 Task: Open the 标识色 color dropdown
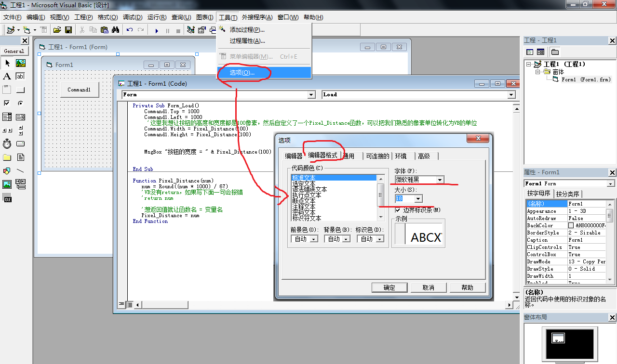click(380, 239)
